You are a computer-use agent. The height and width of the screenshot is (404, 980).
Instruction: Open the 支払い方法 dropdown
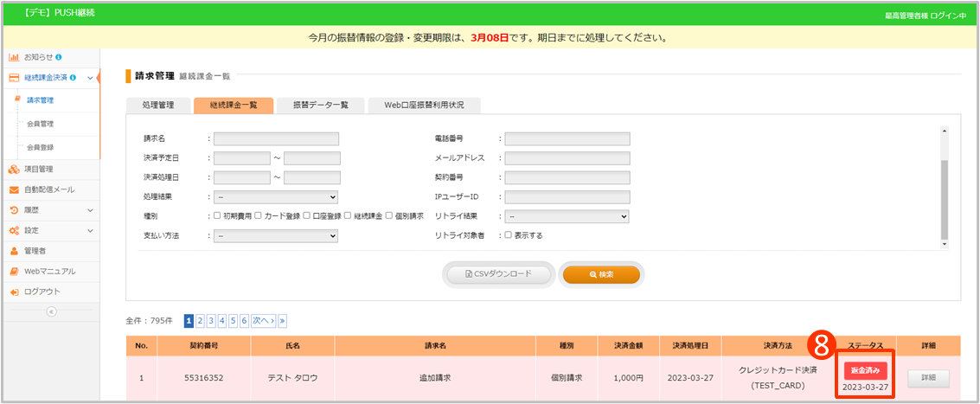tap(275, 235)
